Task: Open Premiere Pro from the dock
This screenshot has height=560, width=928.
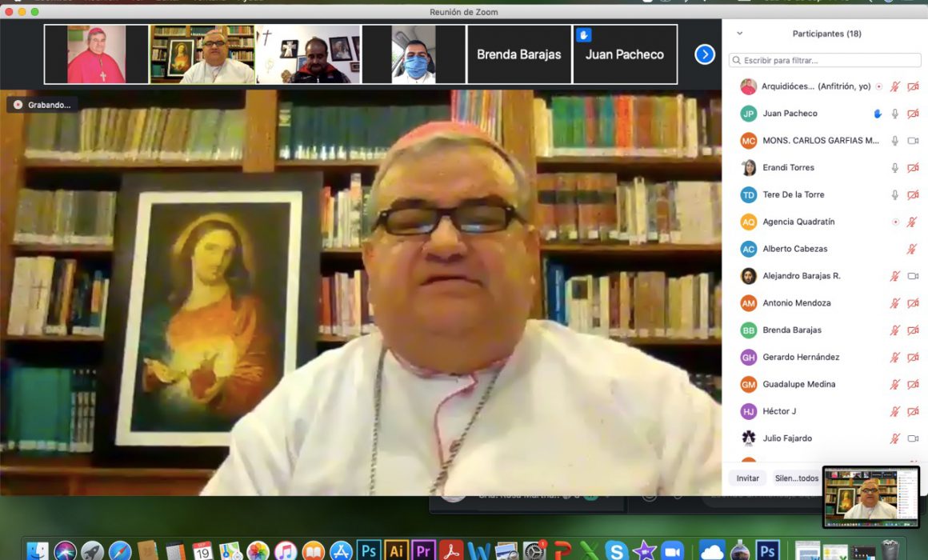Action: tap(424, 550)
